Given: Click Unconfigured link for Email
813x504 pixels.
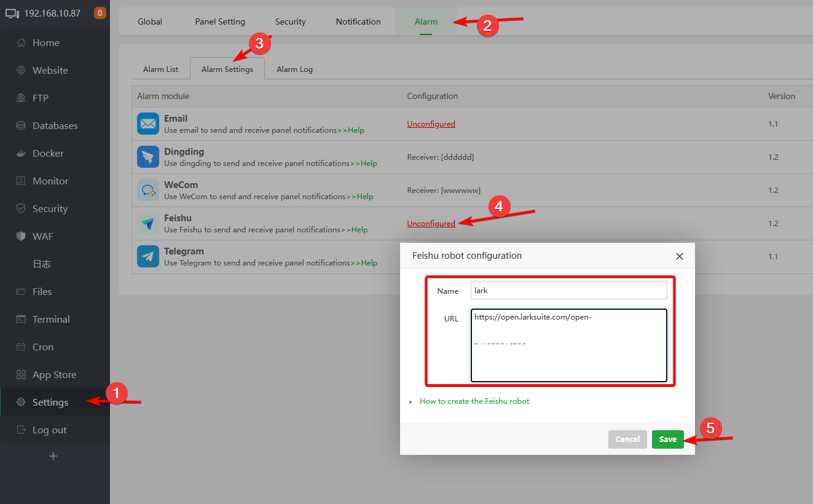Looking at the screenshot, I should 431,124.
